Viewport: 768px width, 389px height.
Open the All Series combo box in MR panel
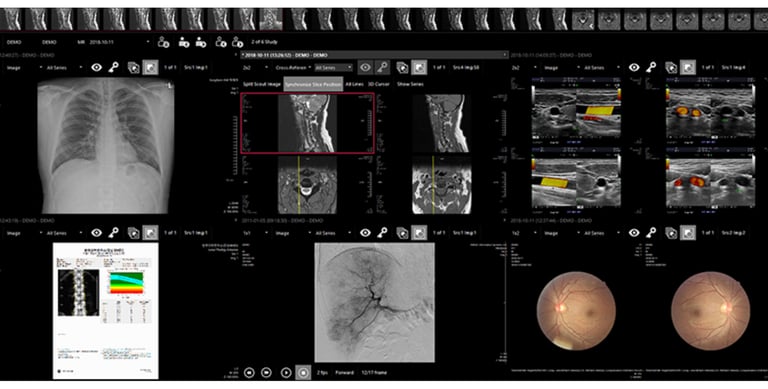[x=333, y=68]
